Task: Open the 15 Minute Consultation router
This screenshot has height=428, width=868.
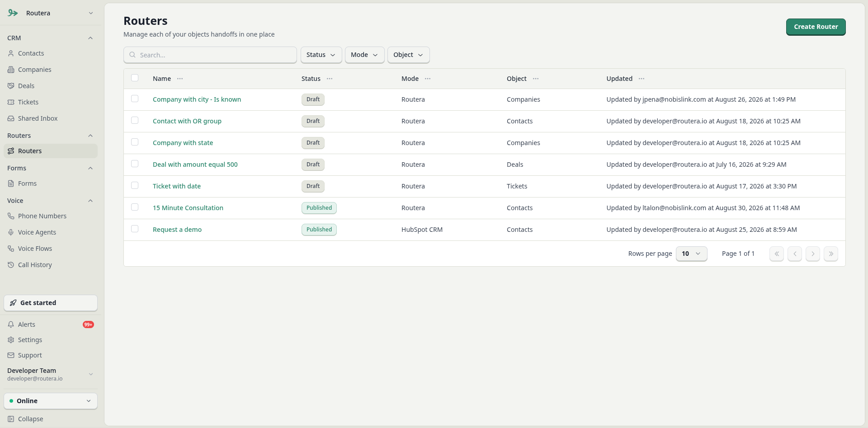Action: tap(188, 208)
